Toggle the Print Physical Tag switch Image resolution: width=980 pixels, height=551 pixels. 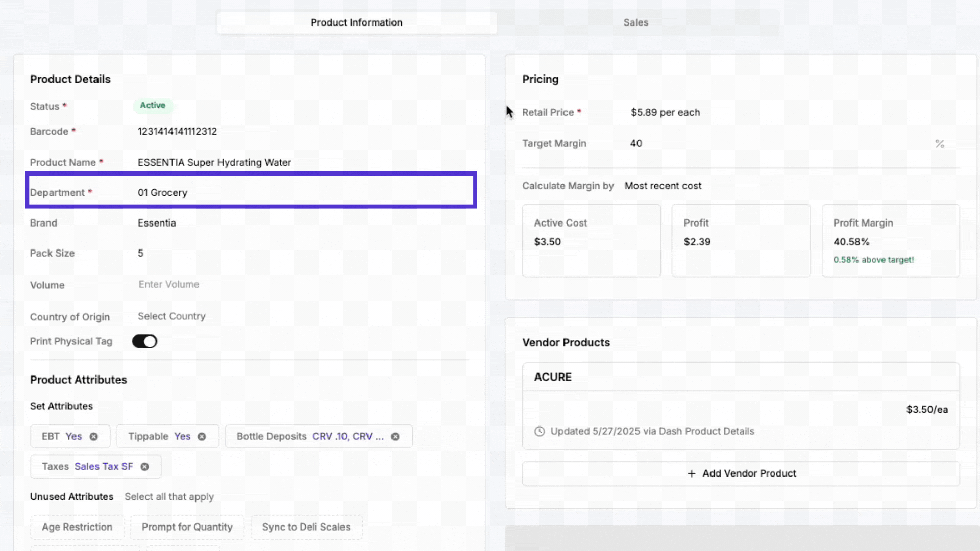[x=144, y=341]
